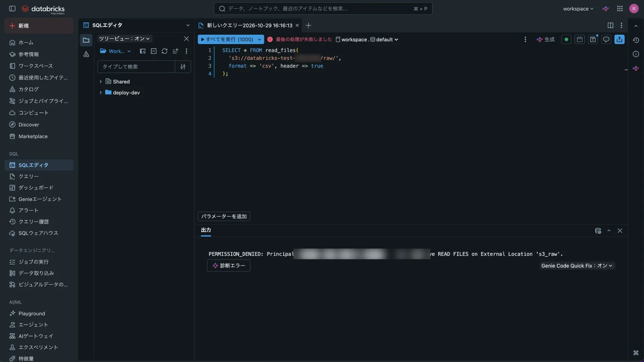Toggle the Tree view: On setting
The image size is (644, 362).
tap(124, 39)
